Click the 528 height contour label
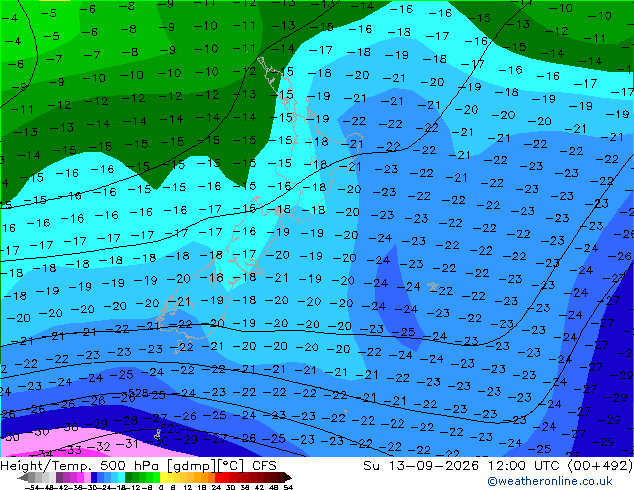Screen dimensions: 634x490 (138, 393)
